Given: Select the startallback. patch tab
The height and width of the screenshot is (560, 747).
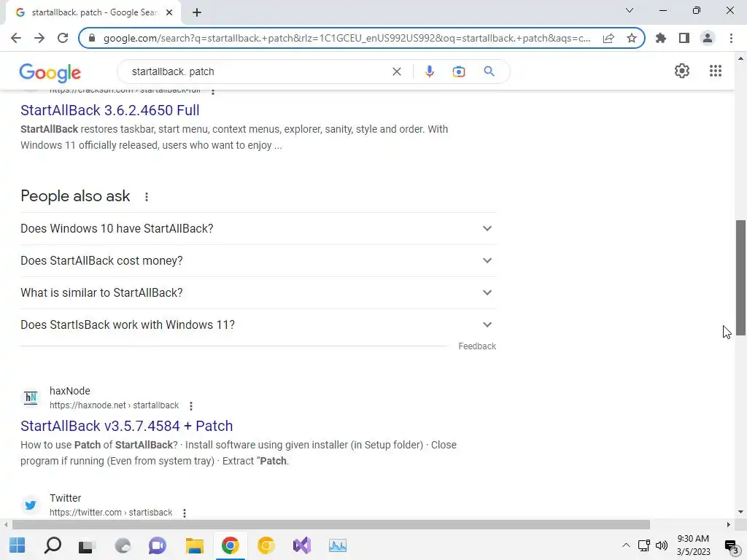Looking at the screenshot, I should click(94, 12).
